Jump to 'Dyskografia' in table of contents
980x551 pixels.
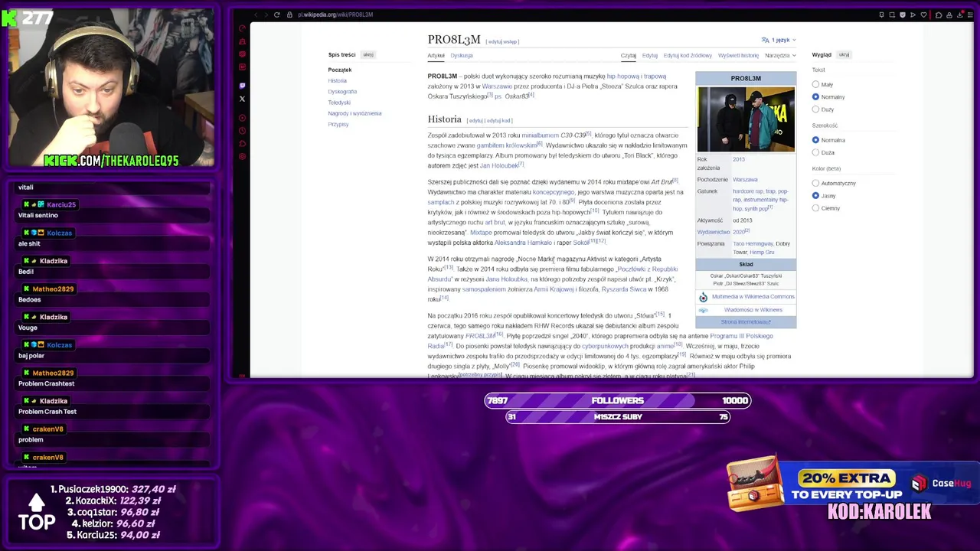342,92
